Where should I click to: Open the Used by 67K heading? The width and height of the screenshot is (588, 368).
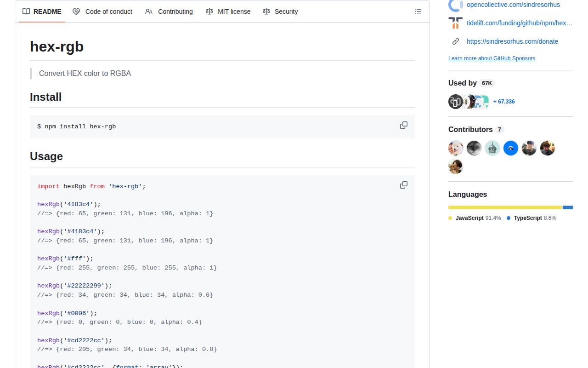click(471, 83)
